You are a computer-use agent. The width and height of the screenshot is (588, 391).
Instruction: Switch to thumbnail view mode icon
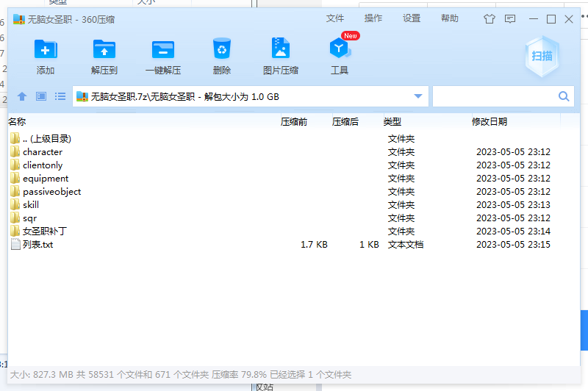click(41, 96)
